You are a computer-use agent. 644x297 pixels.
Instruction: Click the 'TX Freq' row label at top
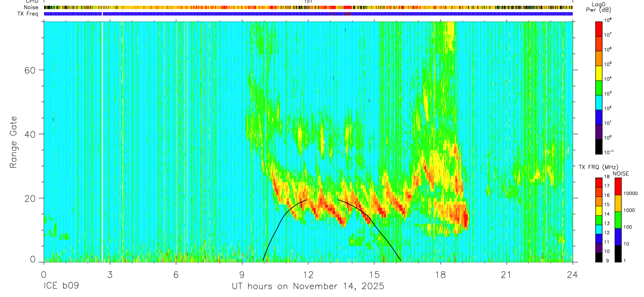click(x=27, y=14)
